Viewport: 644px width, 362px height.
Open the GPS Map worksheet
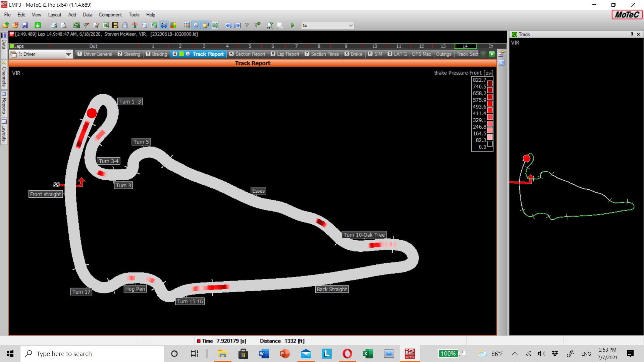coord(421,54)
